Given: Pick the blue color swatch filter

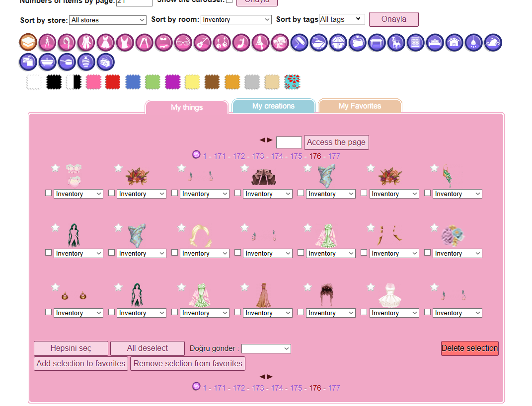Looking at the screenshot, I should [x=133, y=82].
